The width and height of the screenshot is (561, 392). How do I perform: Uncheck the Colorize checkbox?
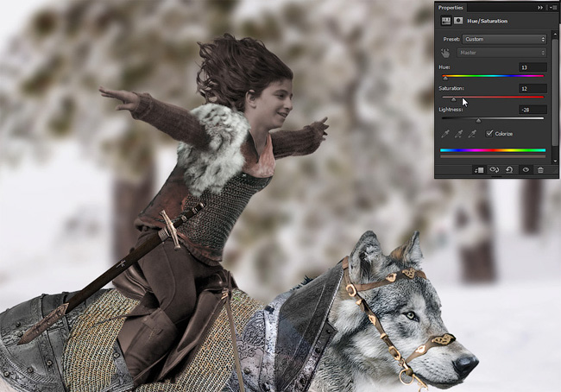click(x=489, y=134)
